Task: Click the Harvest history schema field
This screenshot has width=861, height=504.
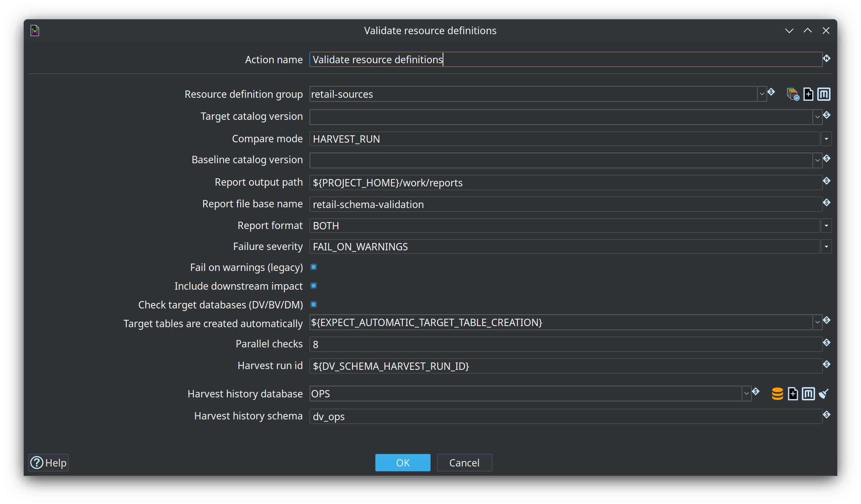Action: (x=566, y=417)
